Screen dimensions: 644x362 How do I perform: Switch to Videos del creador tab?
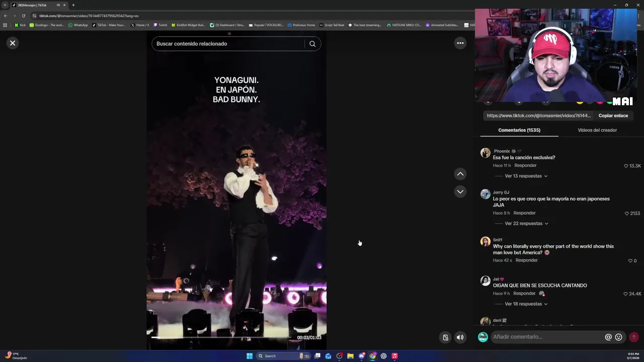(597, 130)
